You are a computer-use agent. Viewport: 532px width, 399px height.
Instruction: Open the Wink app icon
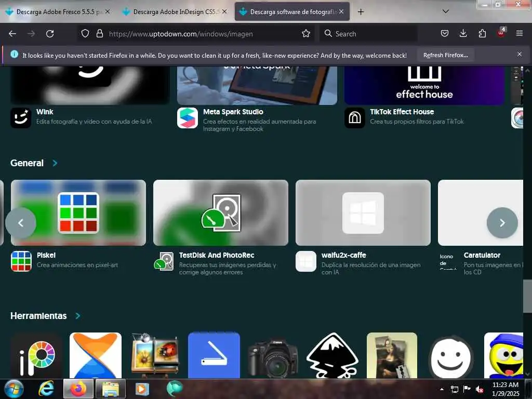point(21,118)
